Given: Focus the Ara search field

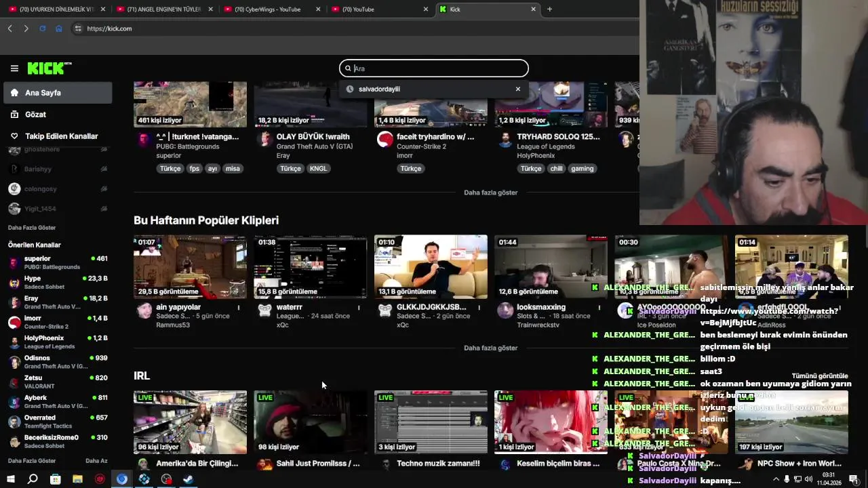Looking at the screenshot, I should (434, 68).
